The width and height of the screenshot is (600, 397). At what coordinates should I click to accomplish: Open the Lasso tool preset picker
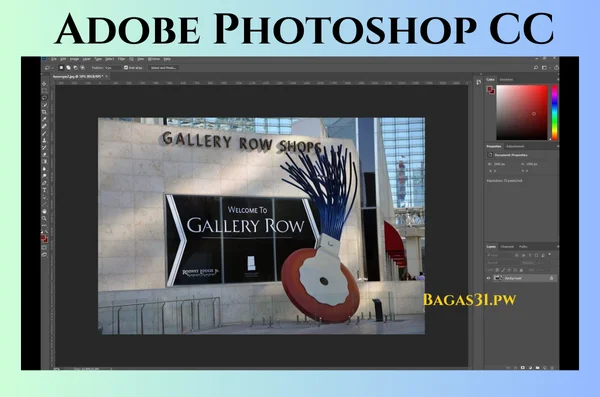point(49,68)
